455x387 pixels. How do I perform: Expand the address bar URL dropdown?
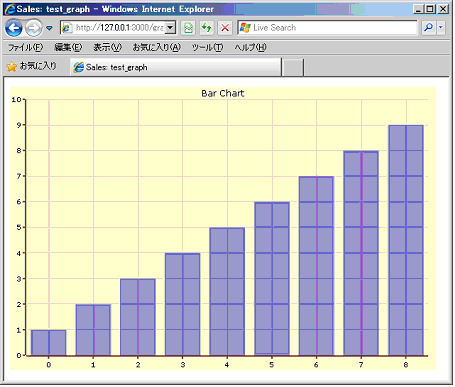pos(170,28)
